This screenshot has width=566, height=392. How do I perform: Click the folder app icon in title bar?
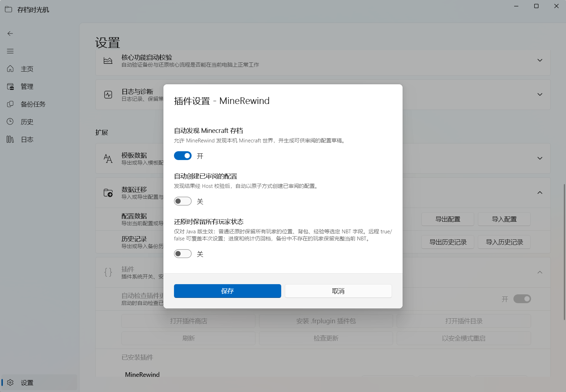[x=8, y=10]
